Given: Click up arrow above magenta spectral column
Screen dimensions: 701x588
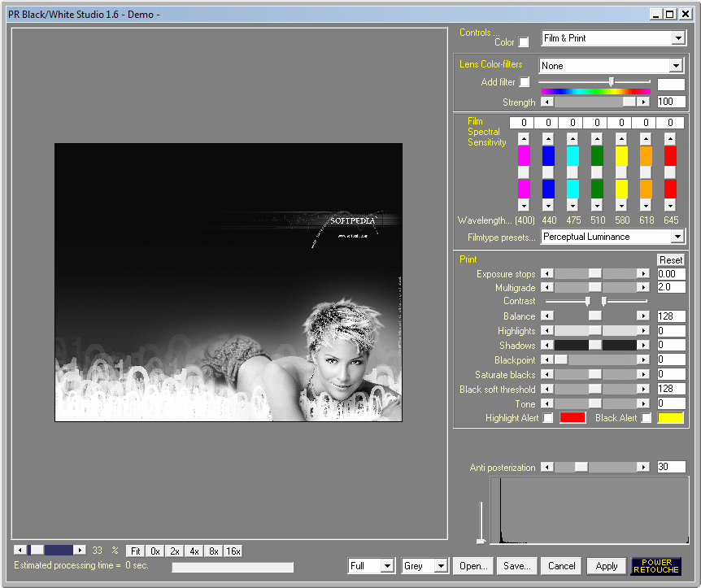Looking at the screenshot, I should [524, 139].
